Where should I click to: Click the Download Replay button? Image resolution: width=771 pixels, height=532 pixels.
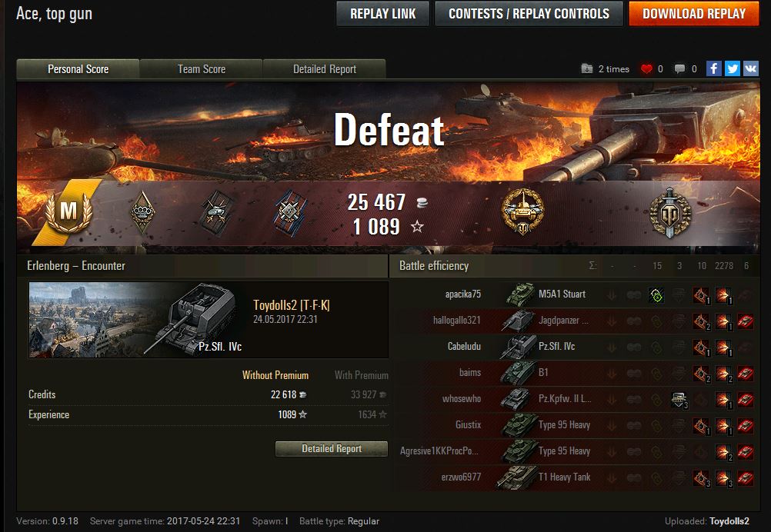point(694,14)
